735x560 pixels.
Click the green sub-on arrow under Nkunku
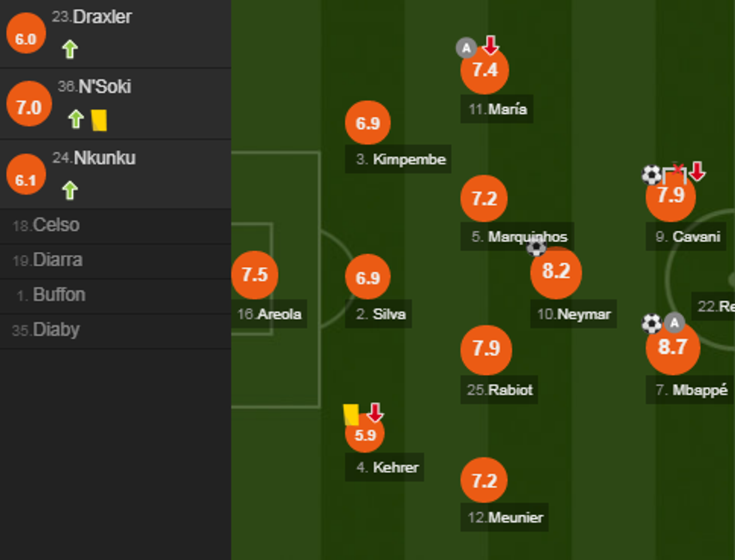70,190
